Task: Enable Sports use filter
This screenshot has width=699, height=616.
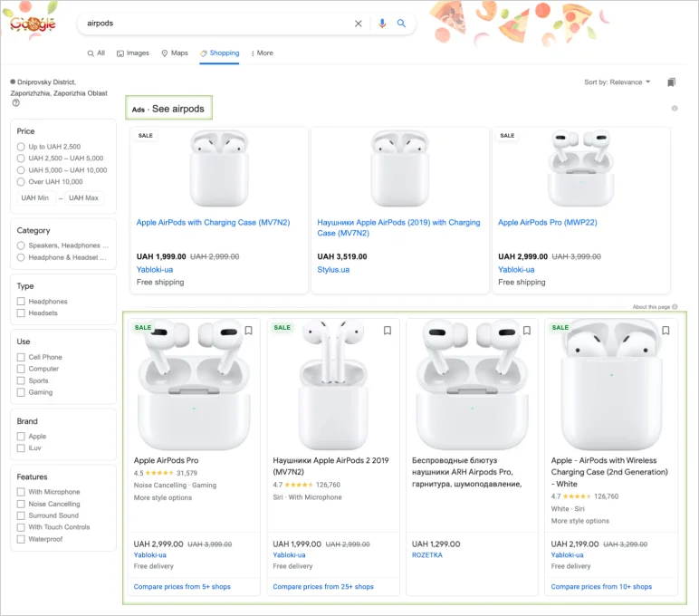Action: coord(21,381)
